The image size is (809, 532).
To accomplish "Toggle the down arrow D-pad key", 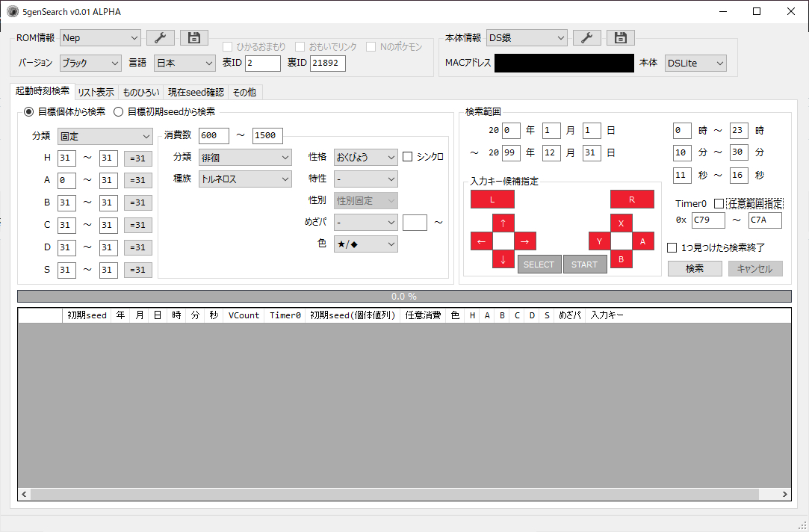I will coord(503,259).
